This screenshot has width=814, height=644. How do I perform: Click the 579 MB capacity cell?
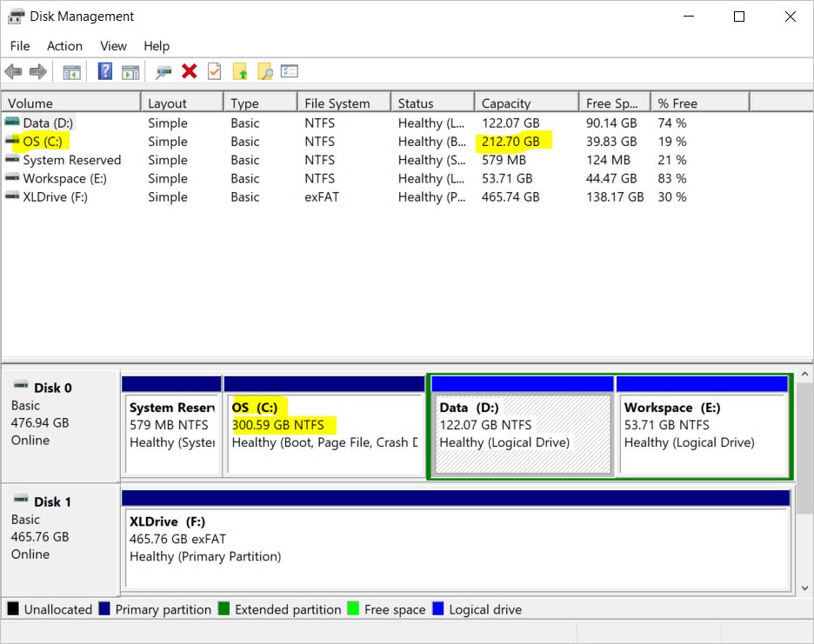[504, 160]
